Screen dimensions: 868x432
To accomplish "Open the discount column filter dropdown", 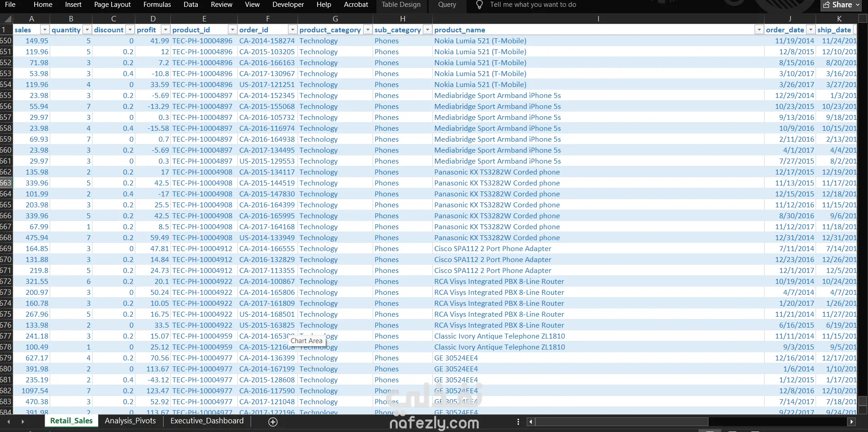I will pos(130,30).
